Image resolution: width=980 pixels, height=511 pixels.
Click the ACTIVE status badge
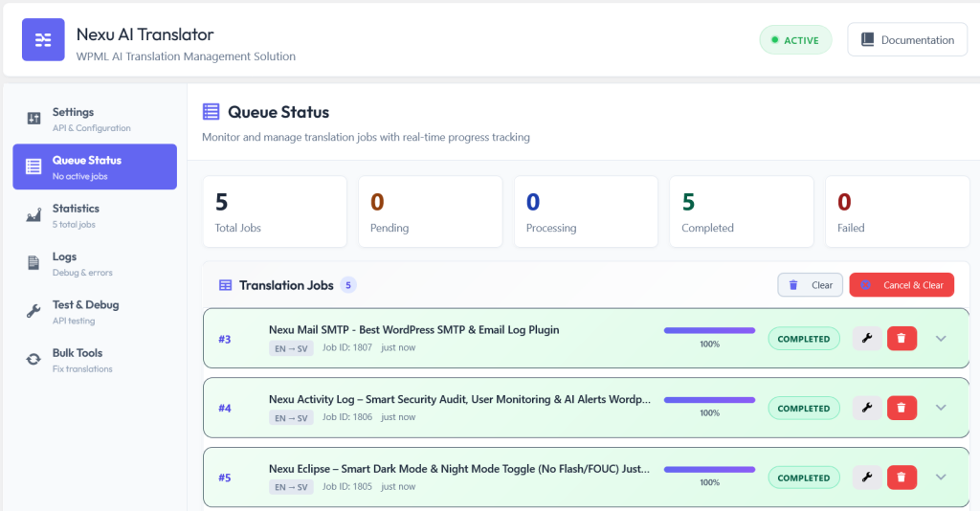795,40
